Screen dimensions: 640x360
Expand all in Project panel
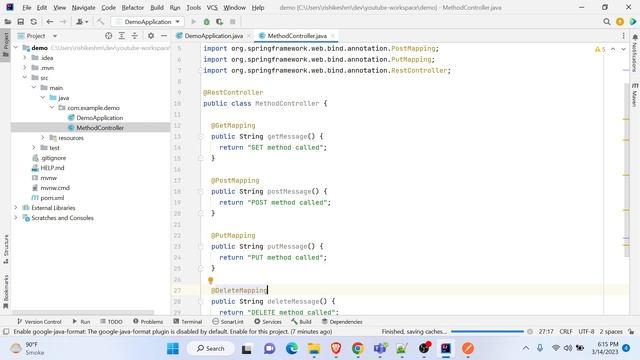point(122,36)
